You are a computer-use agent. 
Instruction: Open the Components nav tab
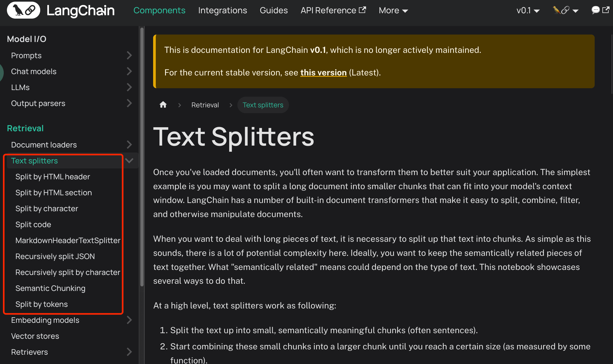pyautogui.click(x=159, y=10)
